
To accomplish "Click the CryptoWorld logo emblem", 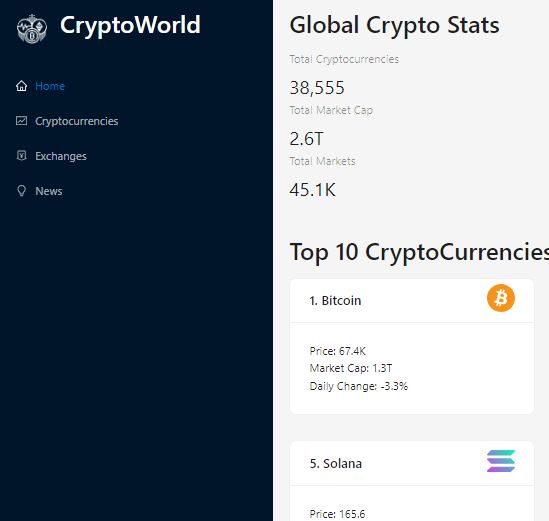I will 32,29.
